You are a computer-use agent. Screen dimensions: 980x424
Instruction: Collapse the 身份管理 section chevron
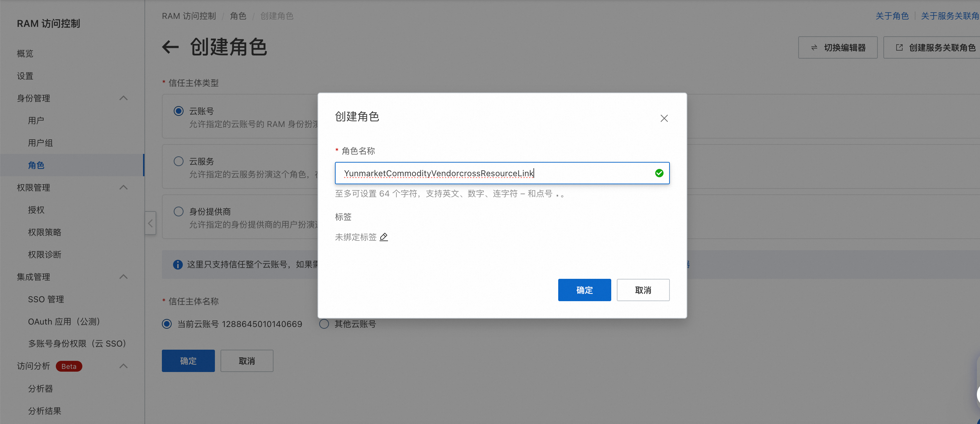tap(123, 98)
